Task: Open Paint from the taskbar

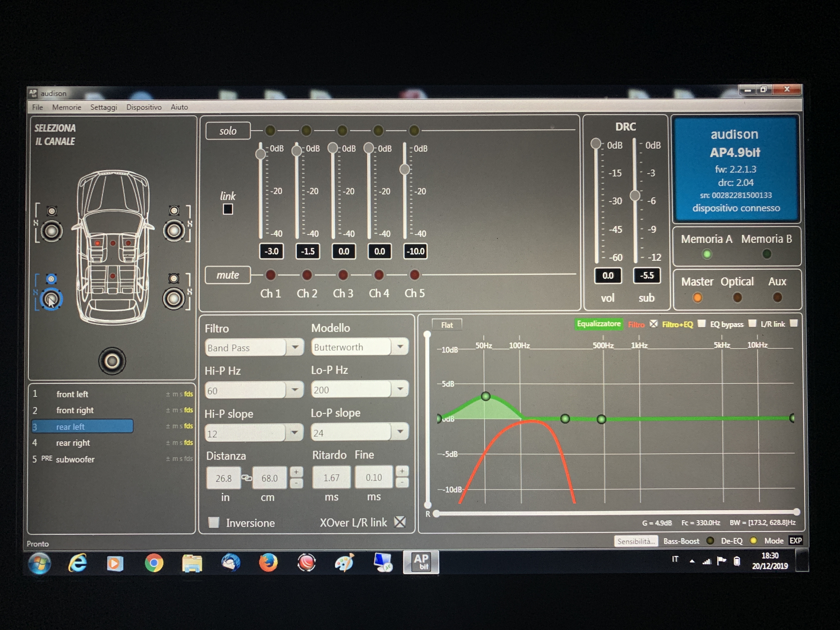Action: [x=344, y=562]
